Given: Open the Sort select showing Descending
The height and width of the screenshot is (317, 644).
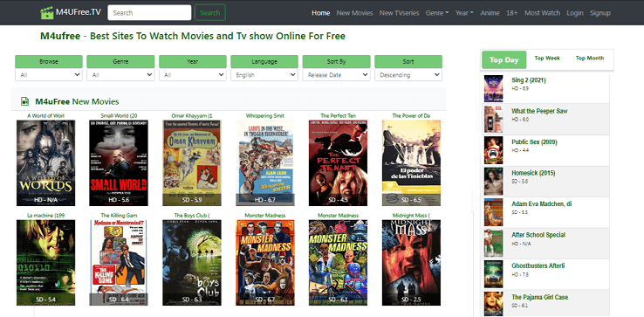Looking at the screenshot, I should [x=408, y=75].
